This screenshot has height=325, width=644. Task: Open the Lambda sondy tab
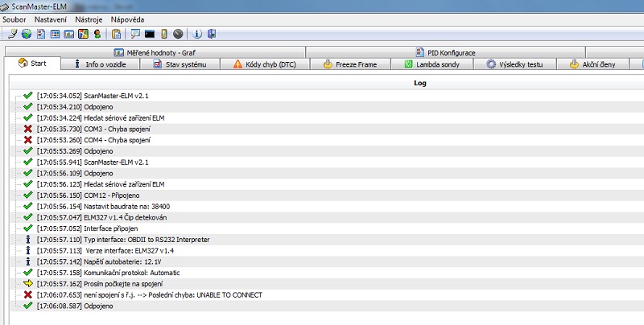439,64
